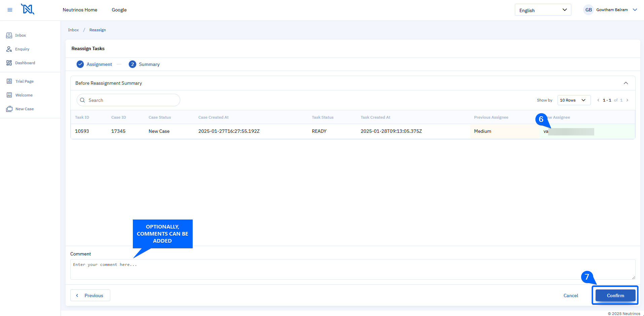Viewport: 644px width, 316px height.
Task: Click the New Case status cell in table
Action: (159, 131)
